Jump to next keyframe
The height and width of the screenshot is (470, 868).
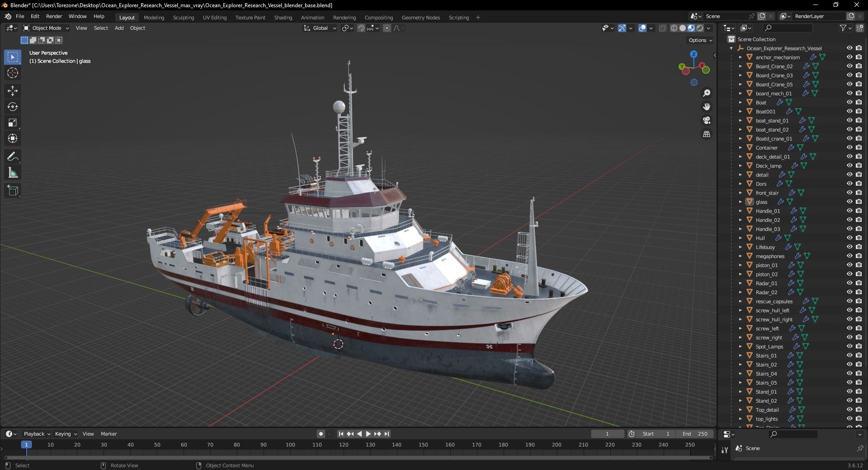click(377, 434)
